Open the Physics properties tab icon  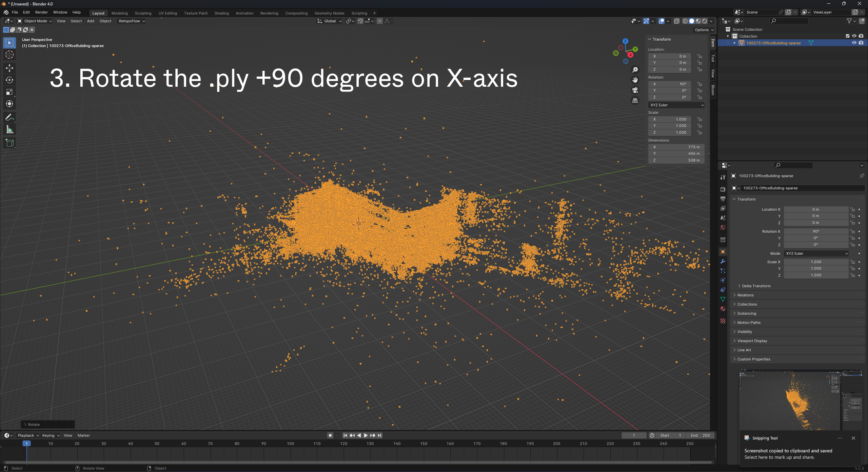click(x=723, y=280)
